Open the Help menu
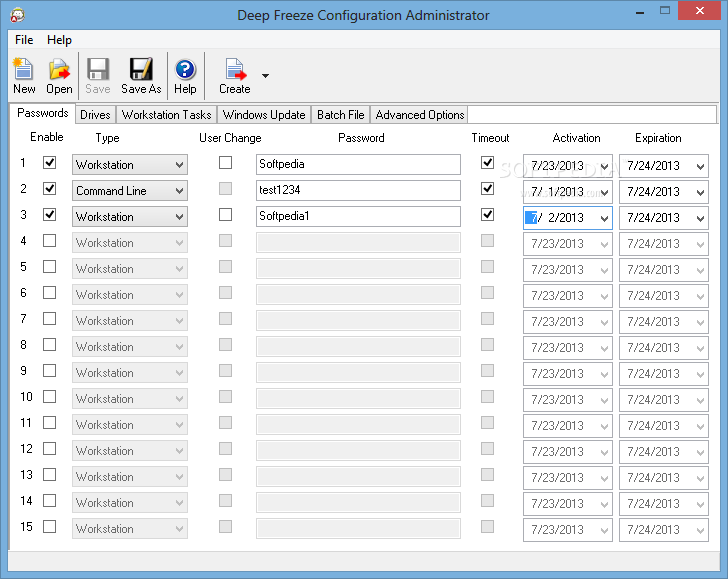728x579 pixels. pyautogui.click(x=59, y=40)
